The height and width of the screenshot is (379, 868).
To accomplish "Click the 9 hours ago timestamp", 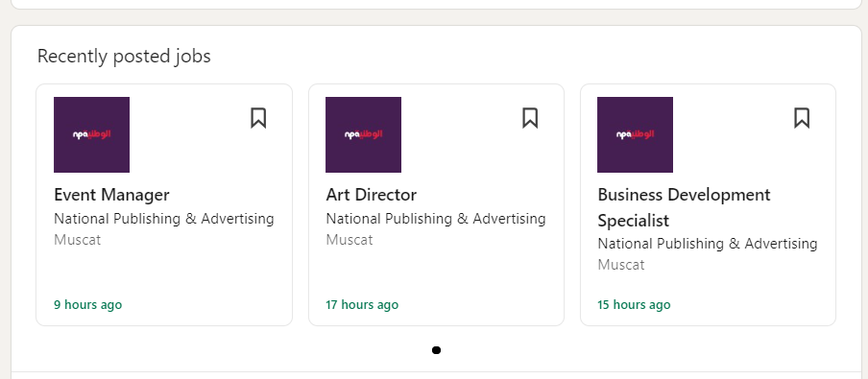I will pyautogui.click(x=87, y=305).
